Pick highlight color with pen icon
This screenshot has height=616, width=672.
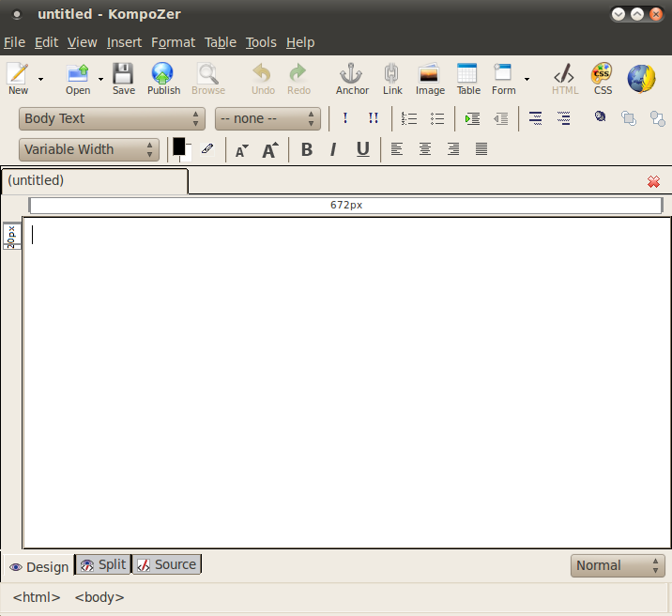(207, 148)
